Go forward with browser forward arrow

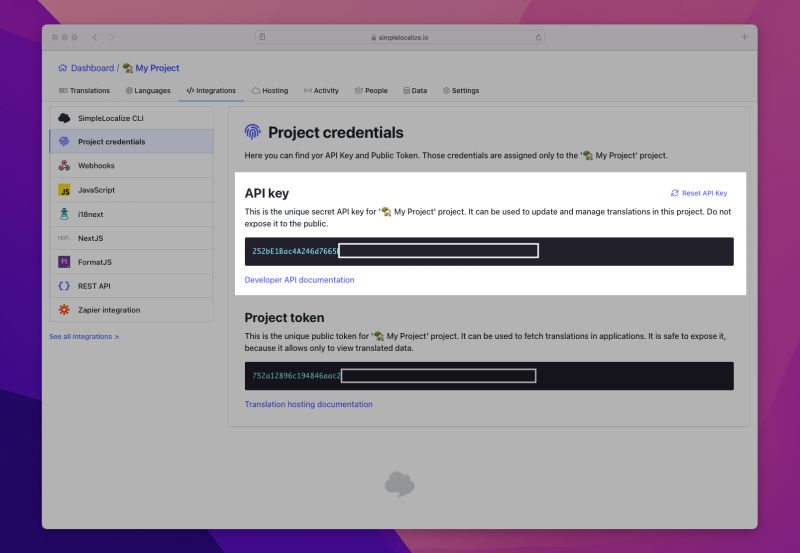(x=112, y=37)
